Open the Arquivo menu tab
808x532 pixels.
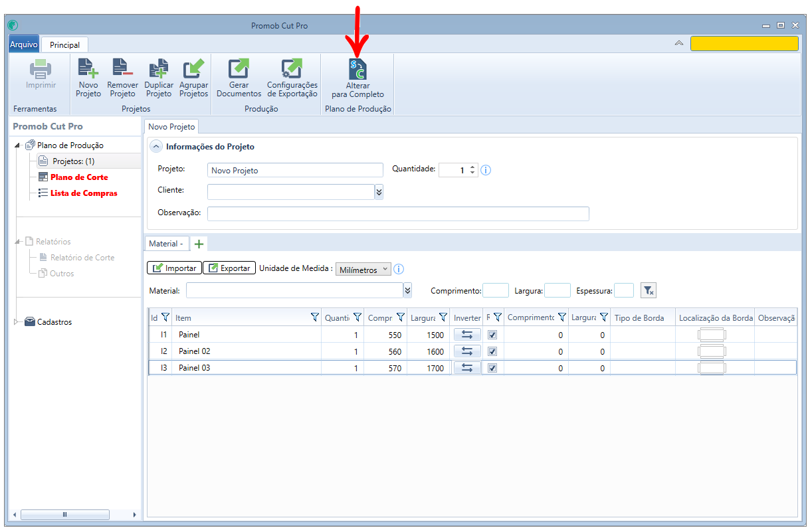click(23, 44)
